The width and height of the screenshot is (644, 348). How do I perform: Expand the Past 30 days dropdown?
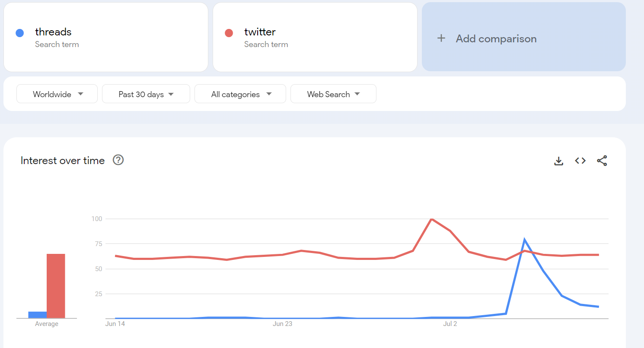point(146,94)
